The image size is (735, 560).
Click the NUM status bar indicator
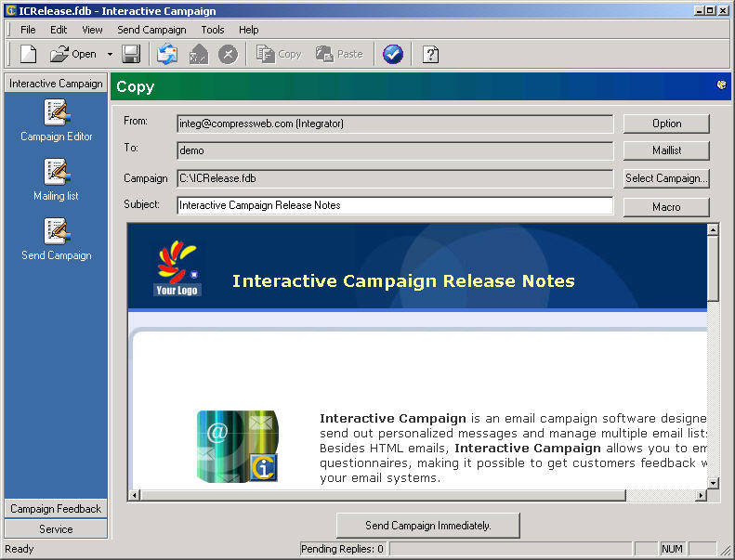click(x=672, y=549)
